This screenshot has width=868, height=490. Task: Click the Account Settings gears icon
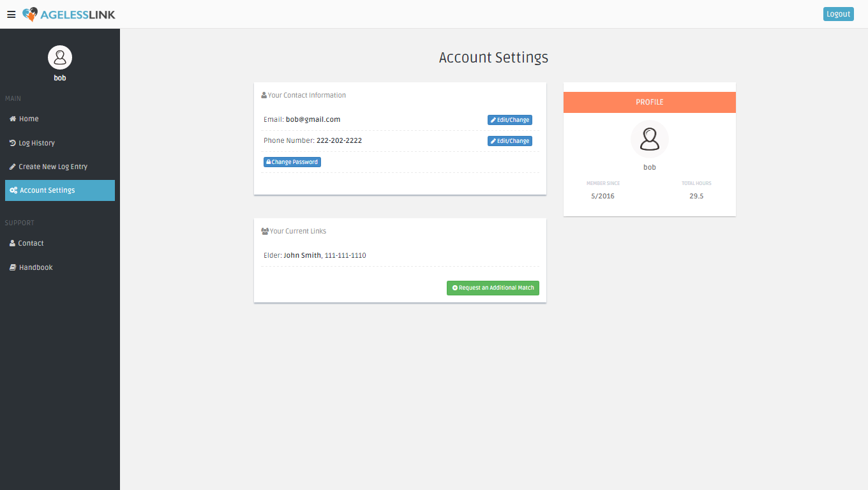(x=13, y=190)
